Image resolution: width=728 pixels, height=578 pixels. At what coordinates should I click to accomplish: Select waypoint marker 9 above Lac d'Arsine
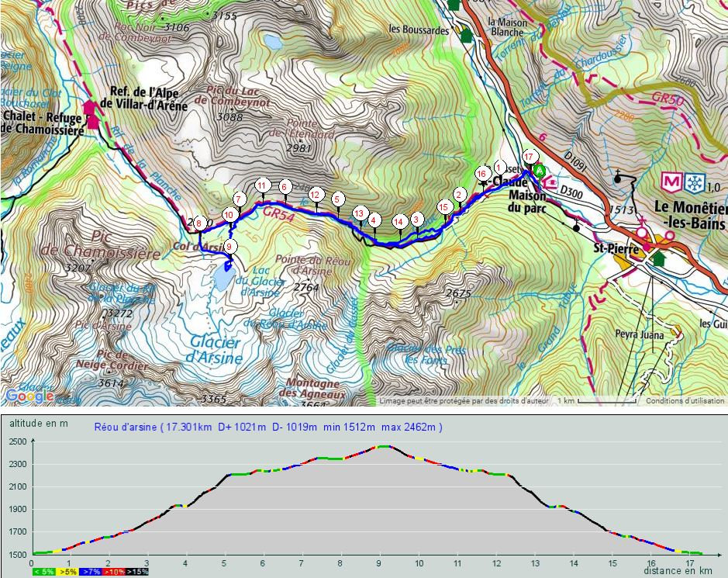[229, 247]
